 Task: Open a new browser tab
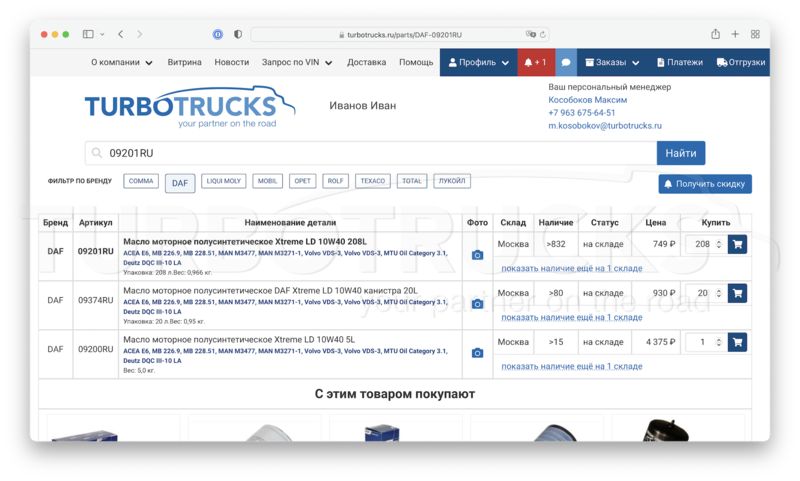click(735, 34)
